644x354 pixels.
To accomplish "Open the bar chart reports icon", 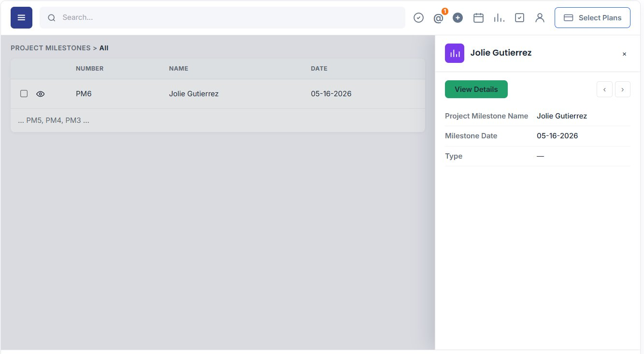I will click(499, 18).
